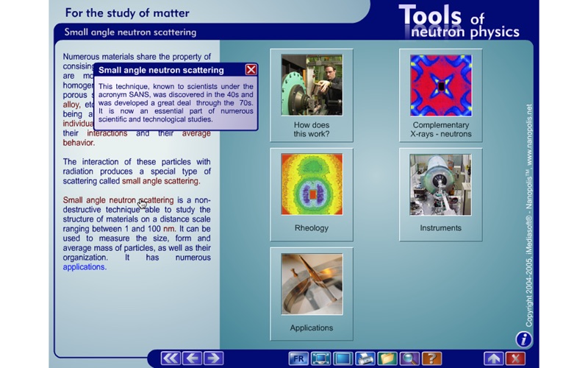
Task: Click the popup title 'Small angle neutron scattering'
Action: click(x=161, y=70)
